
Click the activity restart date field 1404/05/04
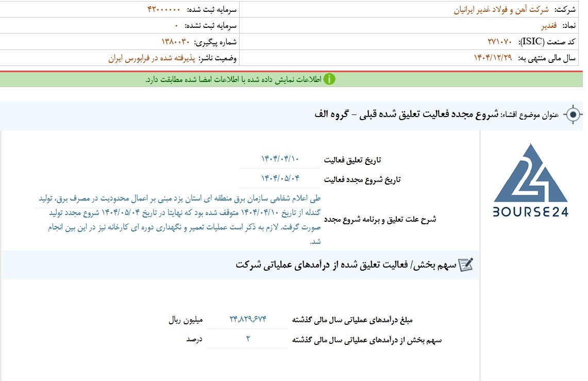280,178
